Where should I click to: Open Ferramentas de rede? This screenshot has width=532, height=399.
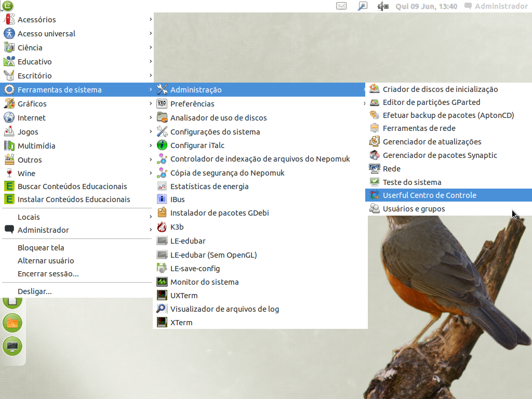pyautogui.click(x=448, y=128)
